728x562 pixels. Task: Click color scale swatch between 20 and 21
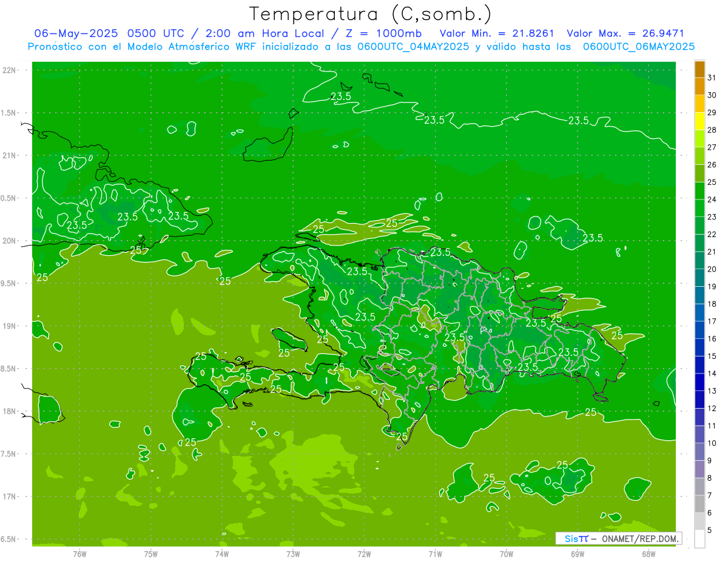699,261
